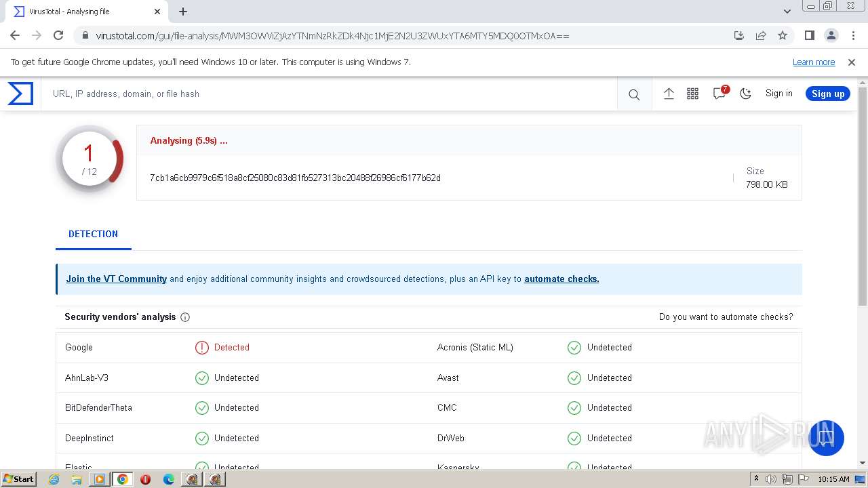The image size is (868, 488).
Task: Click the BitDefenderTheta Undetected check icon
Action: pyautogui.click(x=202, y=408)
